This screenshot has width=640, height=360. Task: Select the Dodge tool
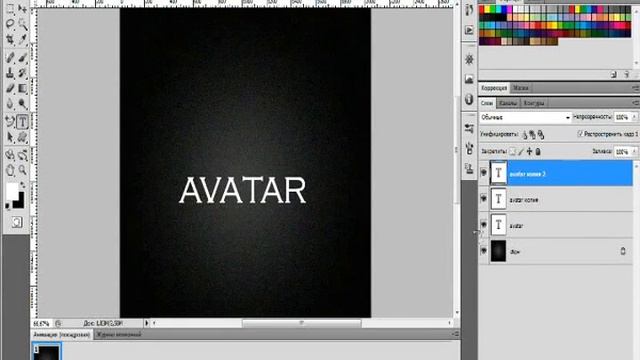(x=23, y=104)
